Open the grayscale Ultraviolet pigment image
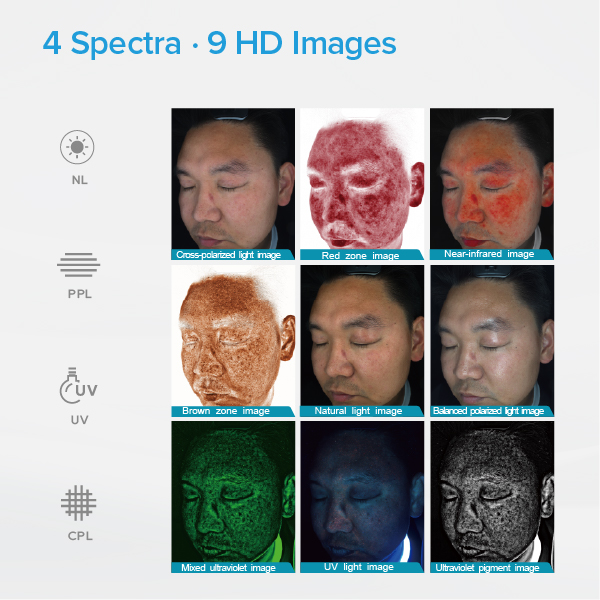 (x=492, y=497)
